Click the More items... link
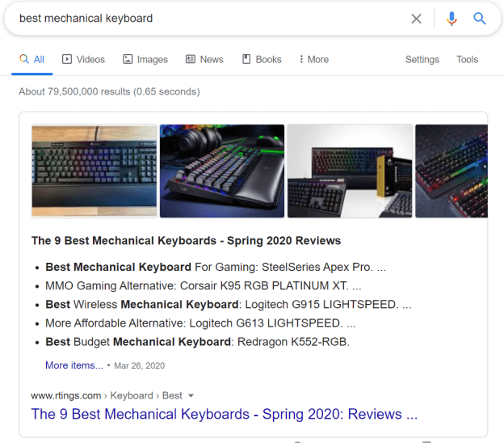Image resolution: width=504 pixels, height=443 pixels. 74,365
